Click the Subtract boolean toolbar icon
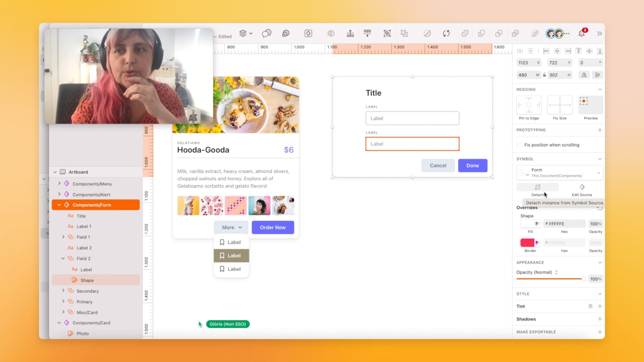Image resolution: width=644 pixels, height=362 pixels. pos(481,33)
